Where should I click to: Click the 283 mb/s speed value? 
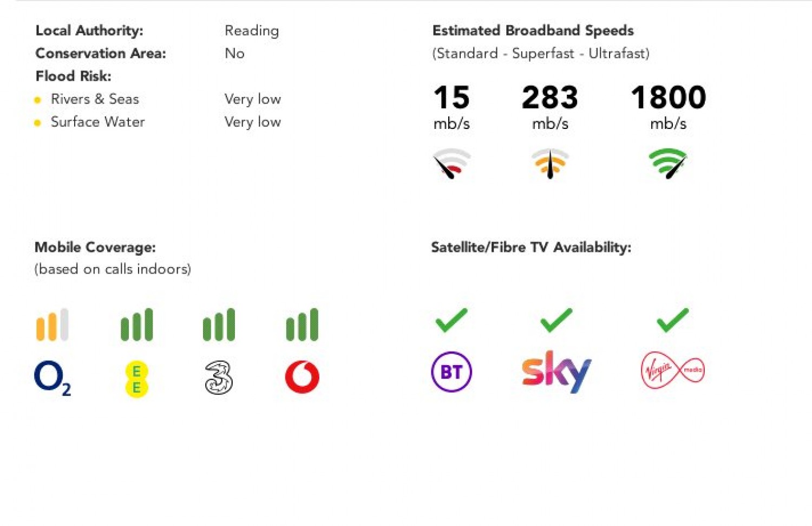tap(550, 107)
